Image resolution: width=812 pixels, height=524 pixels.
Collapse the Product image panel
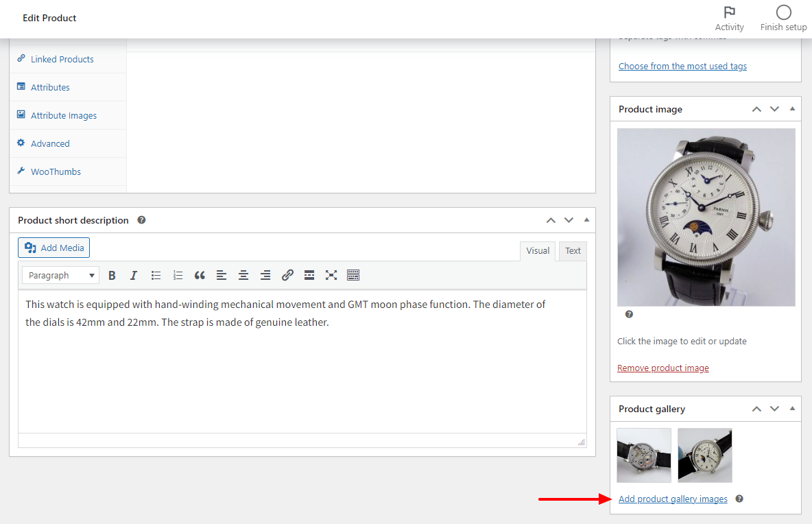coord(792,108)
